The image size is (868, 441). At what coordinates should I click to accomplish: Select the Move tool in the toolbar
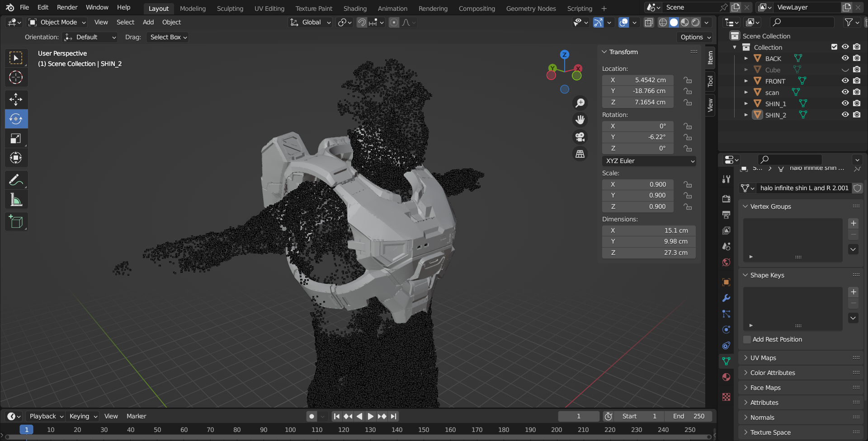pos(16,99)
